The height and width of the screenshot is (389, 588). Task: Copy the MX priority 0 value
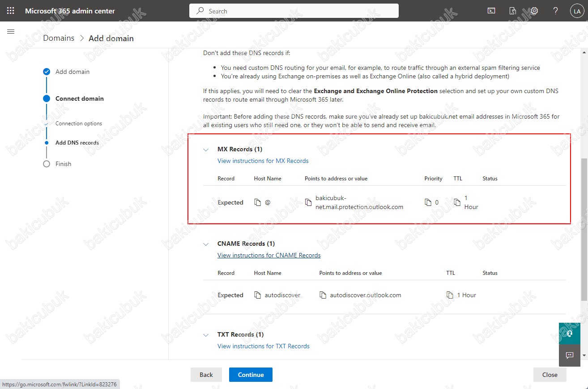pos(428,202)
